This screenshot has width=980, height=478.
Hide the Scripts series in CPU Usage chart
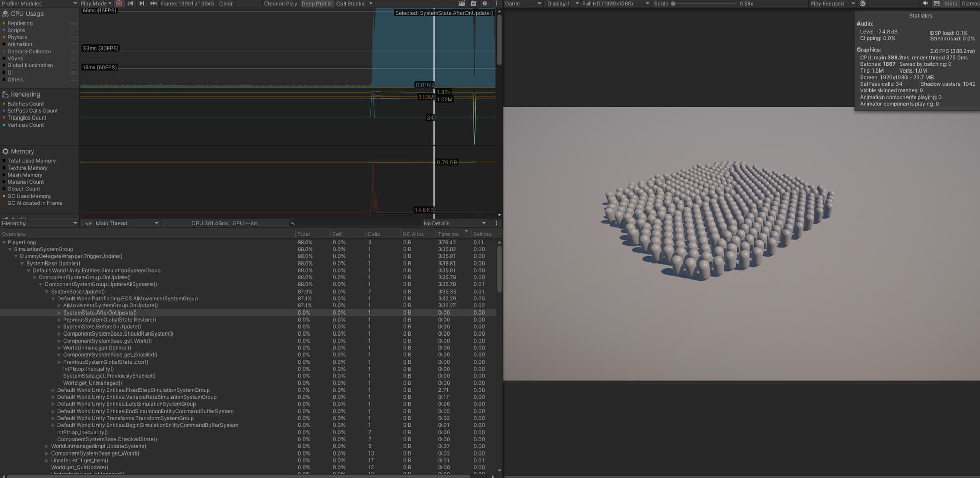[x=4, y=30]
